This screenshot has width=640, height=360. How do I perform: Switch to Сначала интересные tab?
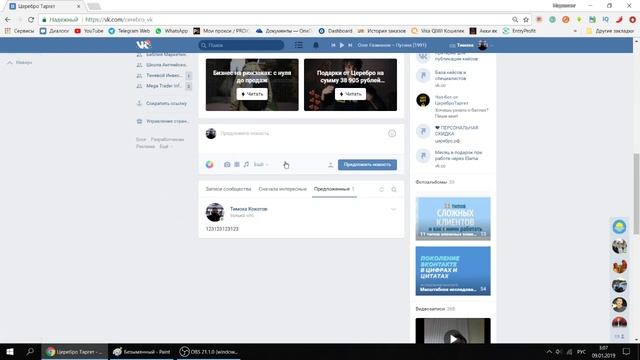point(282,189)
